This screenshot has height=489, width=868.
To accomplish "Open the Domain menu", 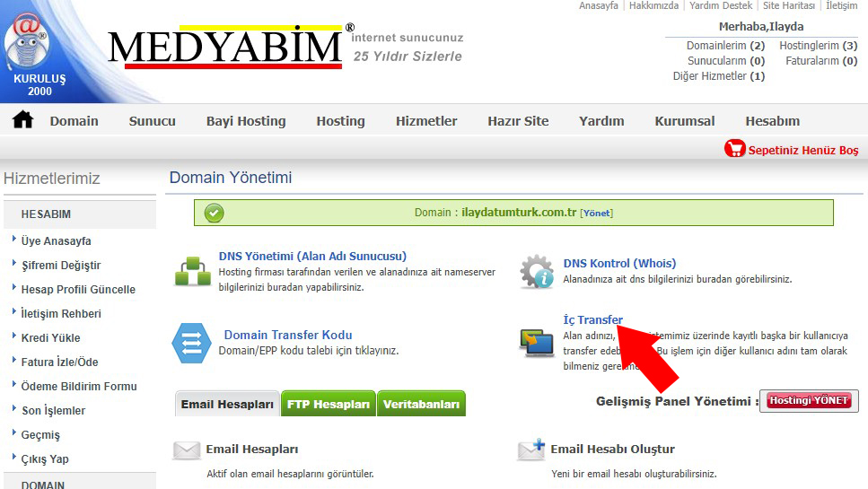I will pyautogui.click(x=75, y=121).
